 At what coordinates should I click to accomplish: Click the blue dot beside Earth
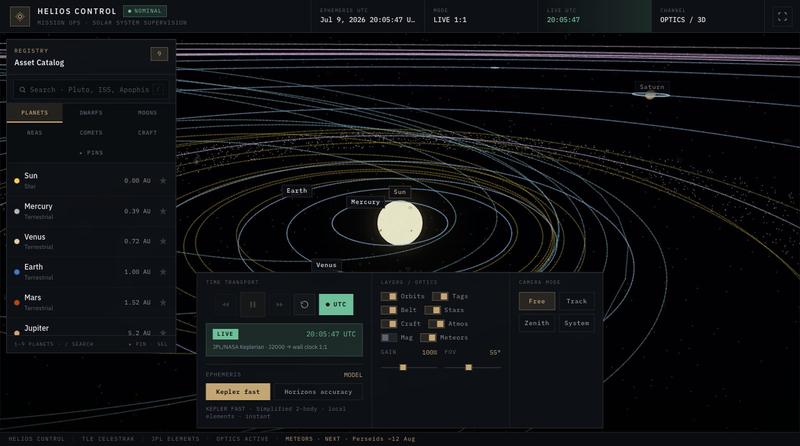17,272
